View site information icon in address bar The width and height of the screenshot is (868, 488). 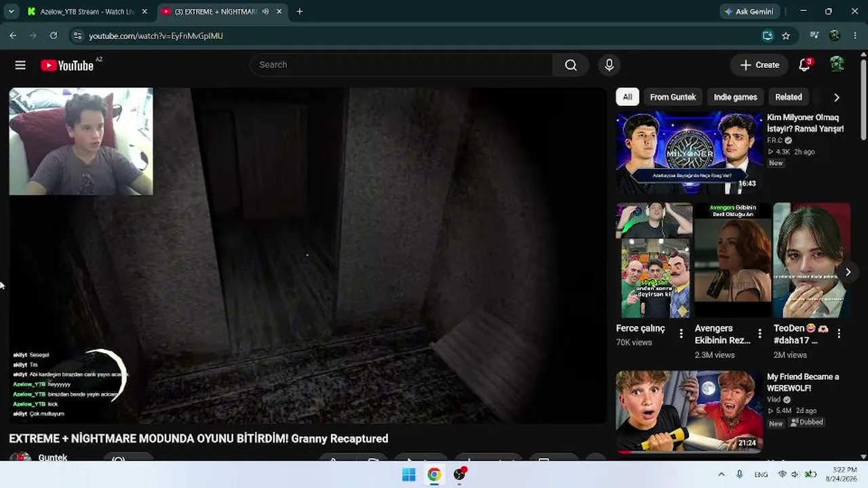click(x=77, y=36)
